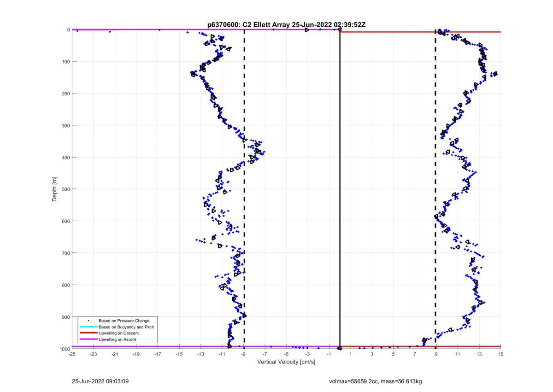Click x-axis tick label '-25'
553x392 pixels.
pyautogui.click(x=72, y=355)
